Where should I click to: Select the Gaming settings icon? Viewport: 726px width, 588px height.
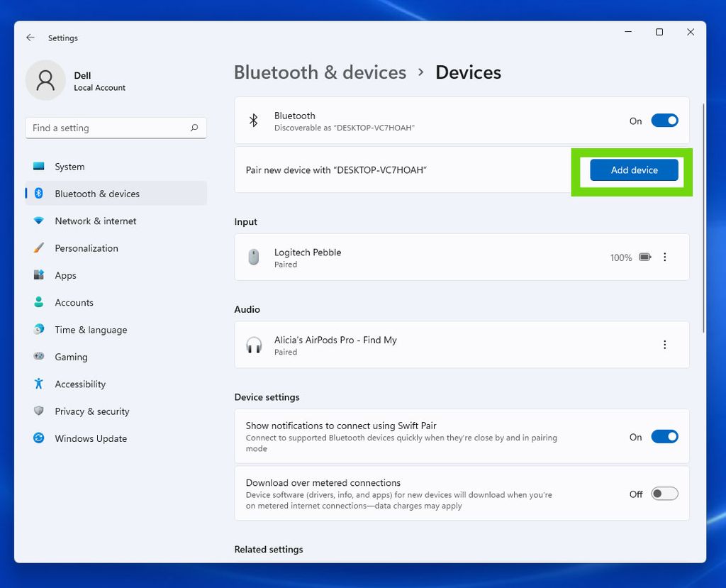(38, 357)
